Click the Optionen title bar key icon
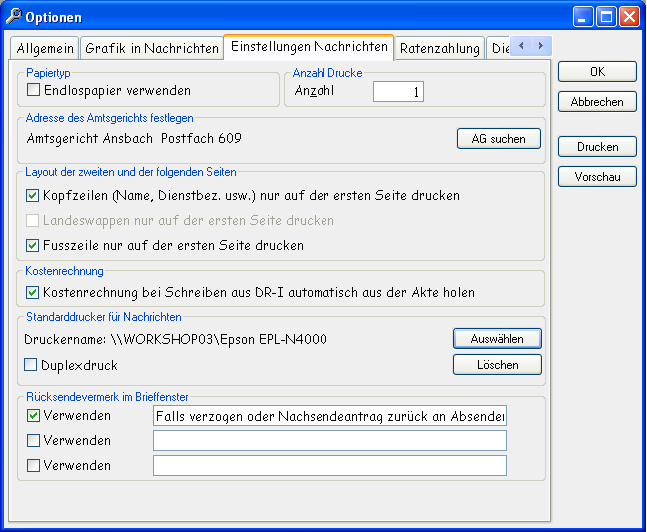The width and height of the screenshot is (647, 532). pyautogui.click(x=13, y=17)
